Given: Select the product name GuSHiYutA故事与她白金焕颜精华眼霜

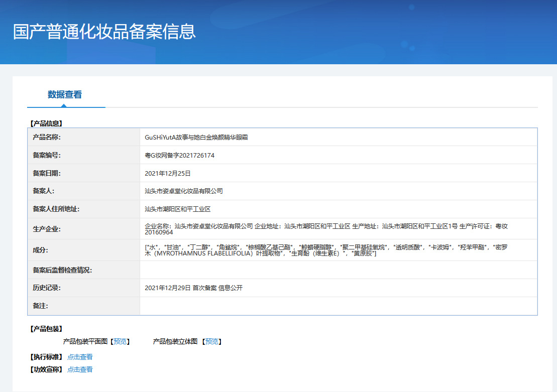Looking at the screenshot, I should pos(196,138).
